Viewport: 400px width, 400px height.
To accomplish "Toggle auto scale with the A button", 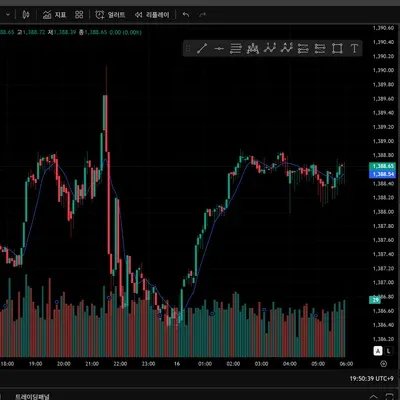I will coord(378,351).
